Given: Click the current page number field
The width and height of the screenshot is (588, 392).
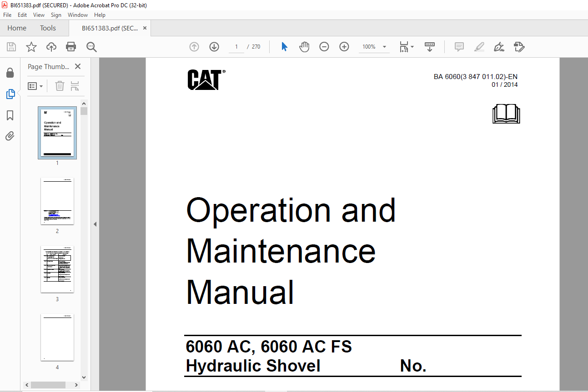Looking at the screenshot, I should tap(236, 47).
